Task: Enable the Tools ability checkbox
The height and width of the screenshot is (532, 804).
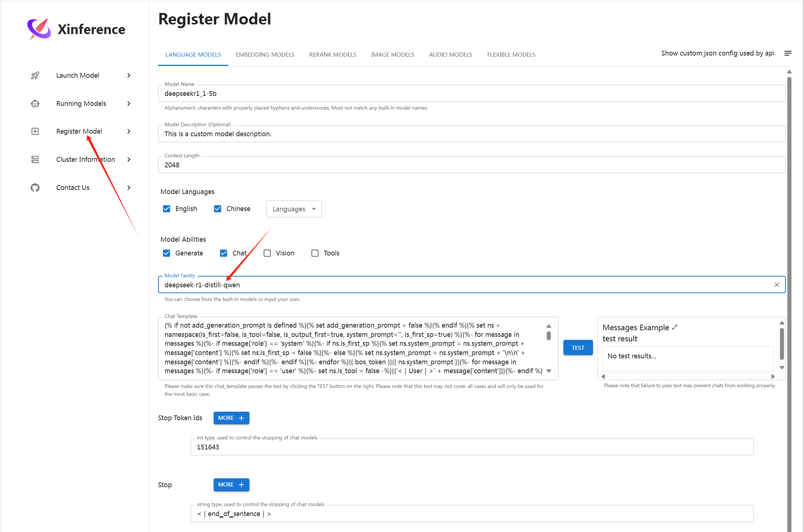Action: pyautogui.click(x=315, y=253)
